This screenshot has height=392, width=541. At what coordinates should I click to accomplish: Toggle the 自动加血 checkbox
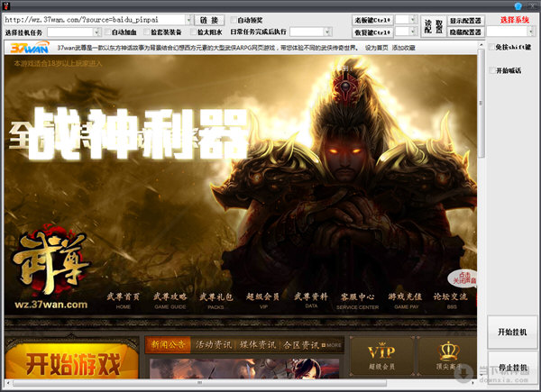click(x=108, y=32)
